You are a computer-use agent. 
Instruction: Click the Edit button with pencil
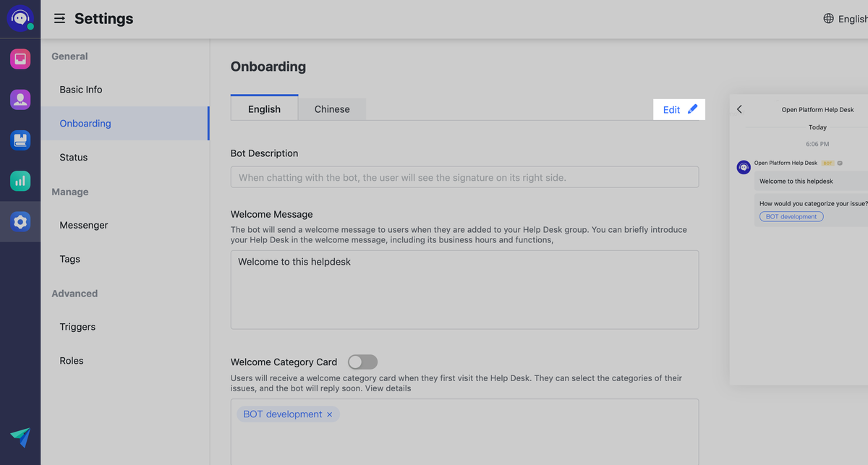[679, 109]
